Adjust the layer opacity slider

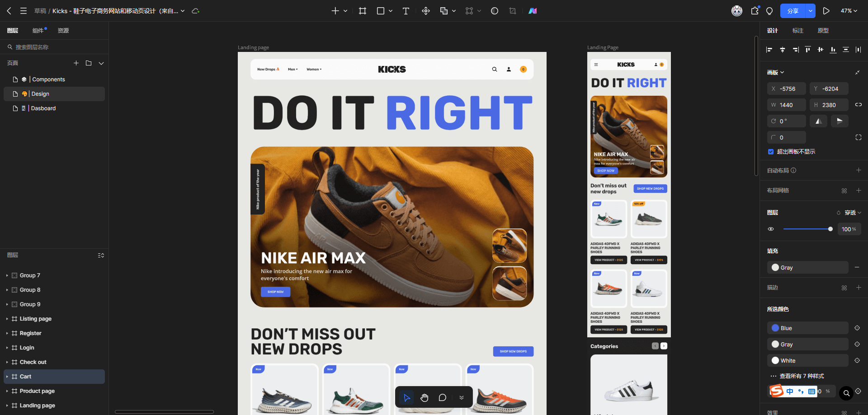[807, 229]
